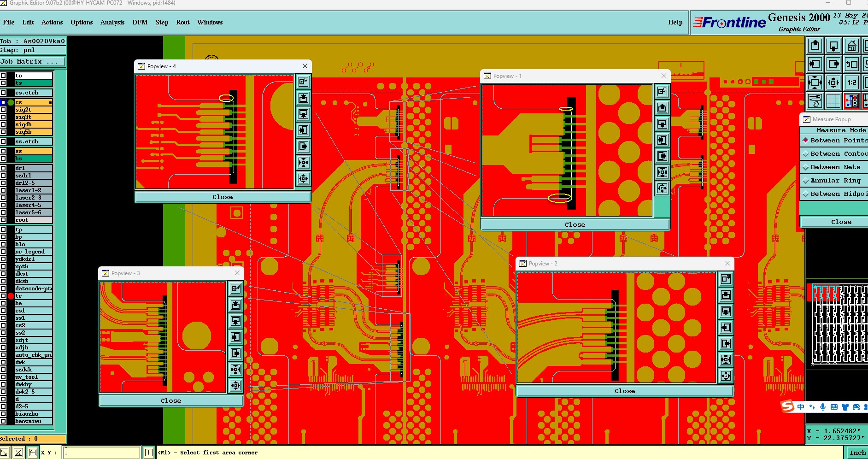Viewport: 868px width, 459px height.
Task: Open the Actions menu
Action: point(52,22)
